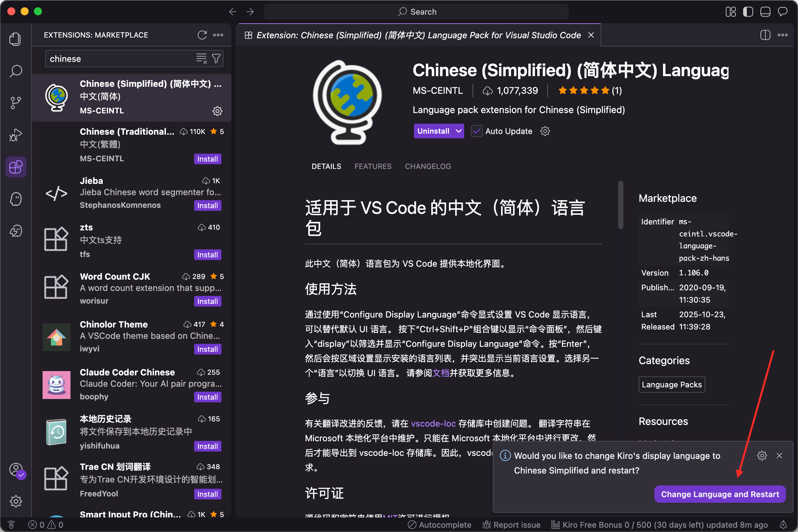Screen dimensions: 798x532
Task: Switch to the FEATURES tab
Action: coord(372,166)
